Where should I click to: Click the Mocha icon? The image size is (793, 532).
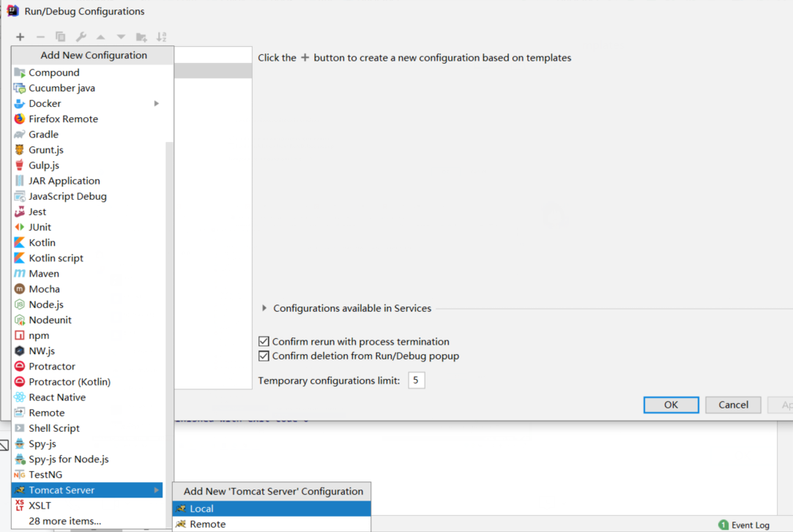click(19, 289)
